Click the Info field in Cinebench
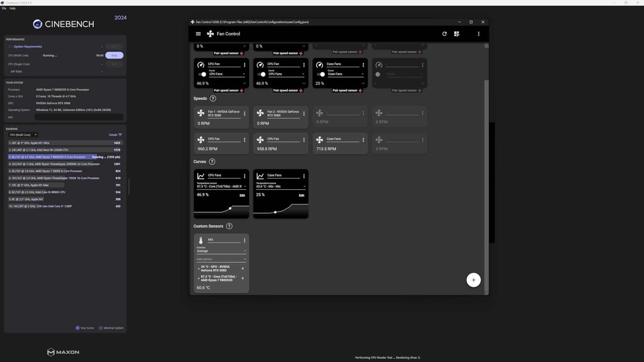 [79, 117]
